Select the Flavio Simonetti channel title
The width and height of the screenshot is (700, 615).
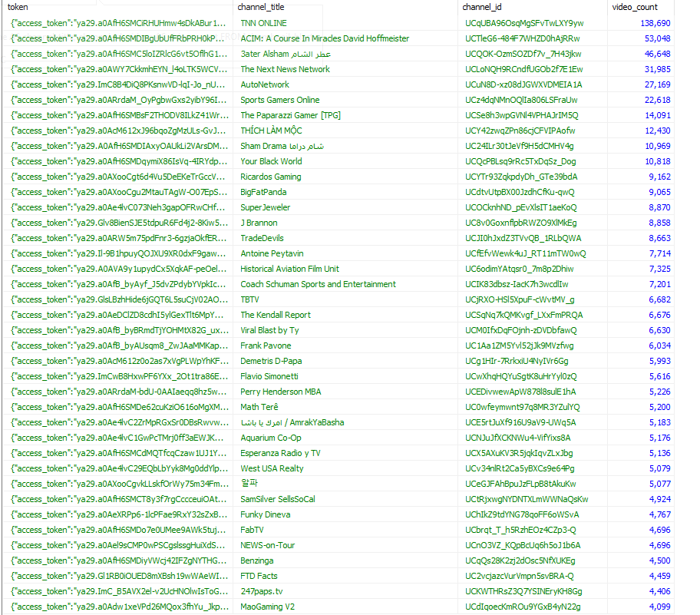pos(269,376)
